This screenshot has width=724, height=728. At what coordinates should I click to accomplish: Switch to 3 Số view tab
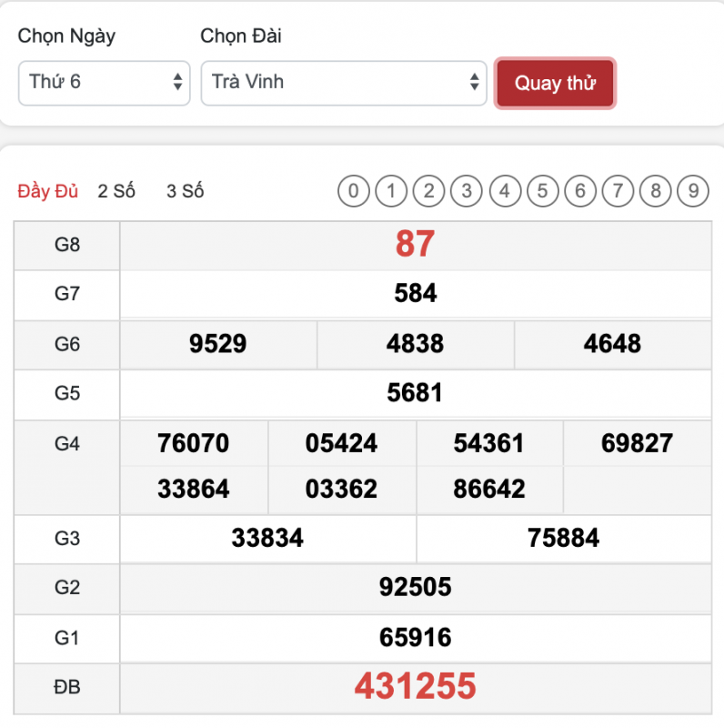click(186, 191)
